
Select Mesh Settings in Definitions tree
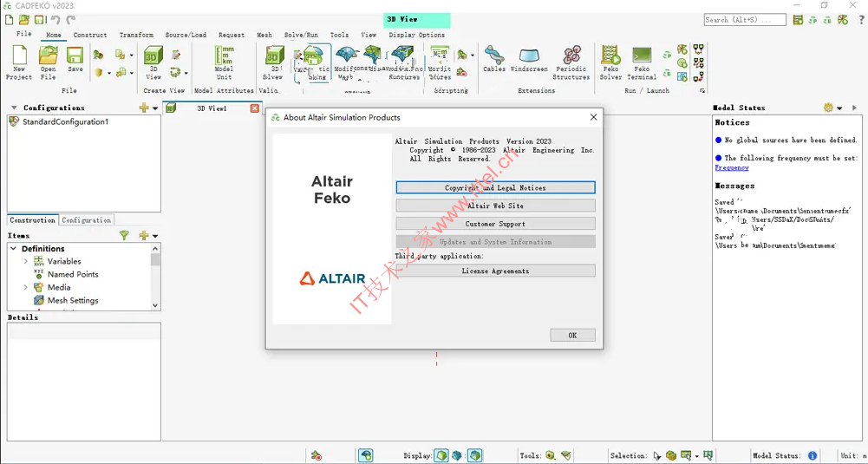[x=73, y=300]
